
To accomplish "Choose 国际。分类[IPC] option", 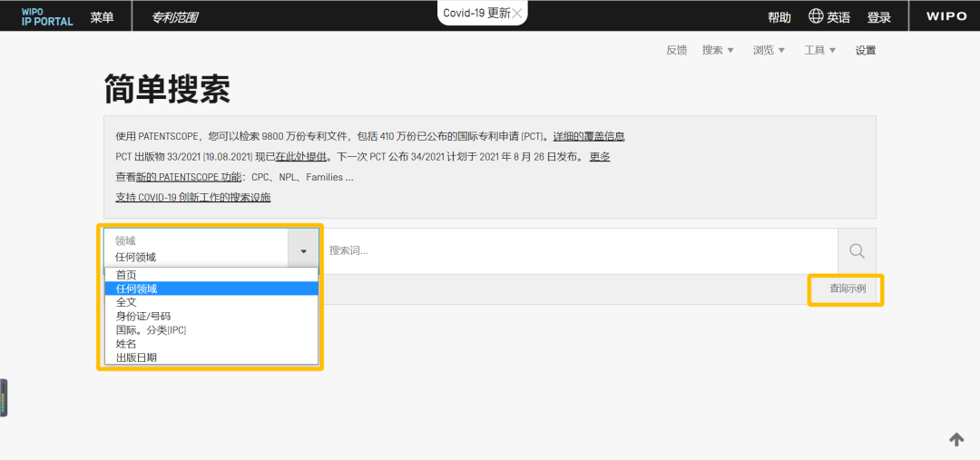I will [211, 329].
